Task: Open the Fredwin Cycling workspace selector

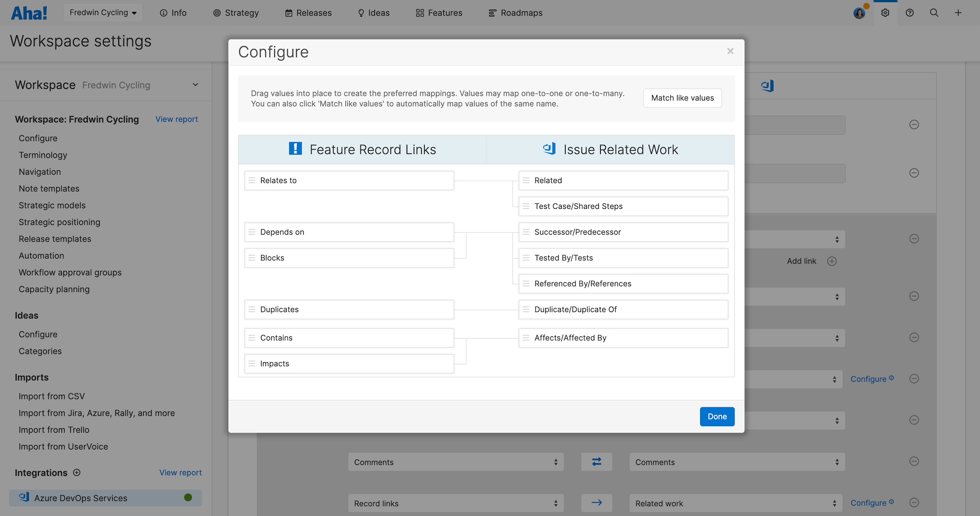Action: pos(103,12)
